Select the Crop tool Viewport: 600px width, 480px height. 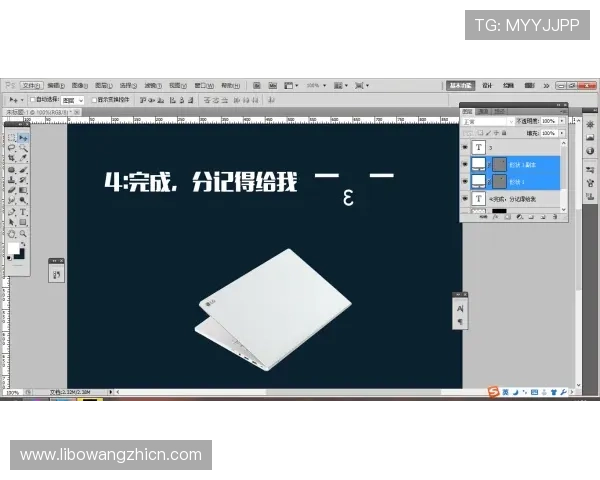(11, 158)
